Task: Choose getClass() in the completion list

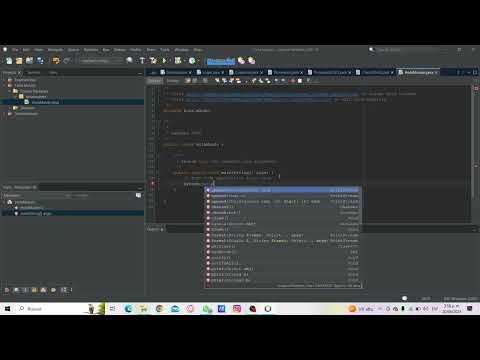Action: tap(283, 247)
